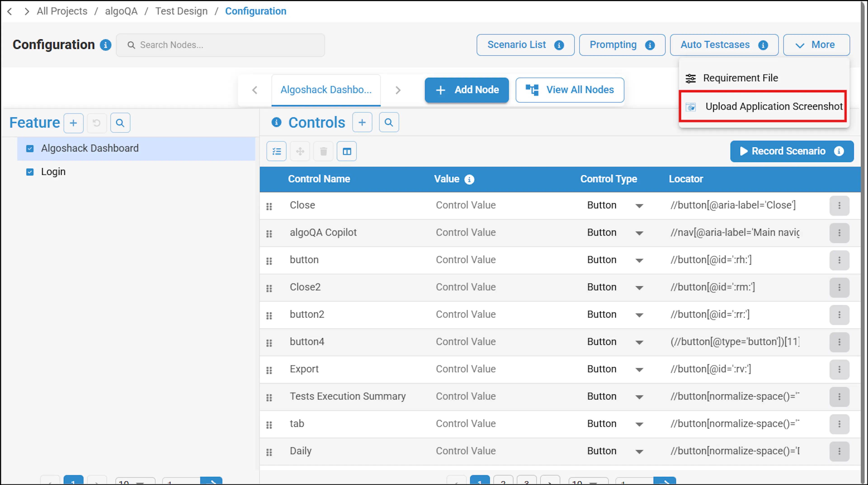868x485 pixels.
Task: Add a new feature with plus icon
Action: pyautogui.click(x=73, y=123)
